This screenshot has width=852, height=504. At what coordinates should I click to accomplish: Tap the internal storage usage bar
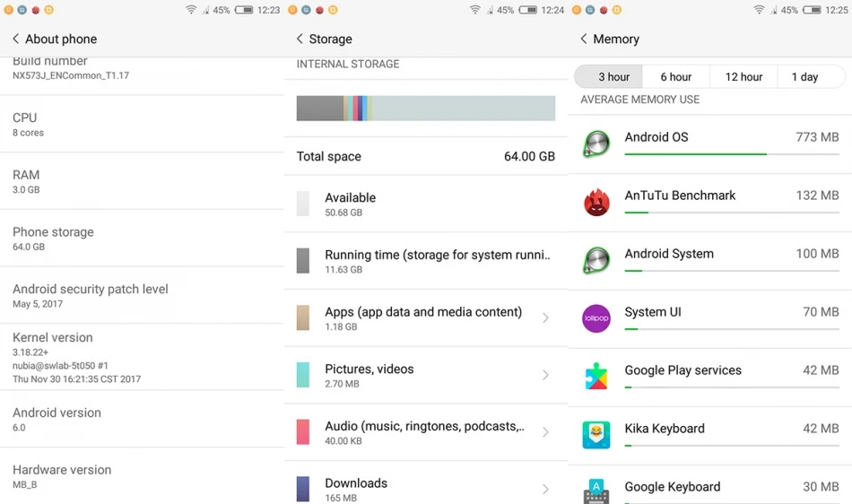[425, 109]
